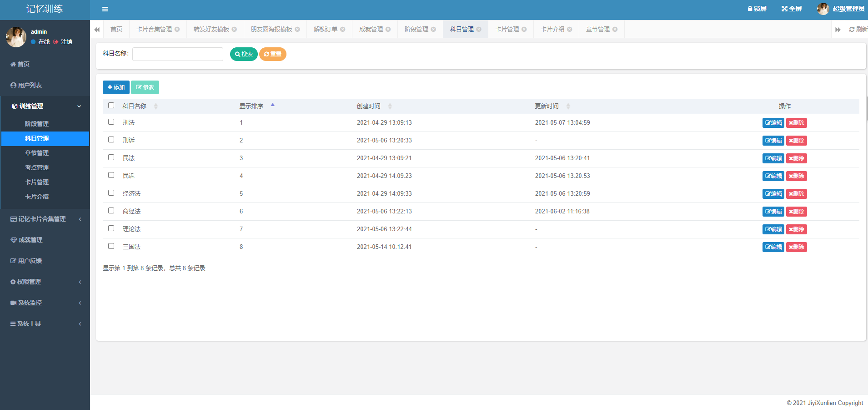Image resolution: width=868 pixels, height=410 pixels.
Task: Open 考点管理 submenu item
Action: (45, 167)
